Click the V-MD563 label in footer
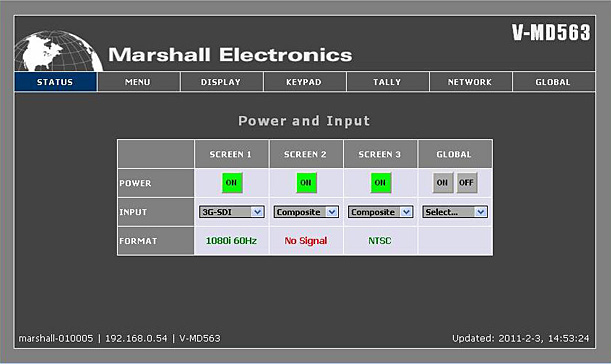 [200, 338]
